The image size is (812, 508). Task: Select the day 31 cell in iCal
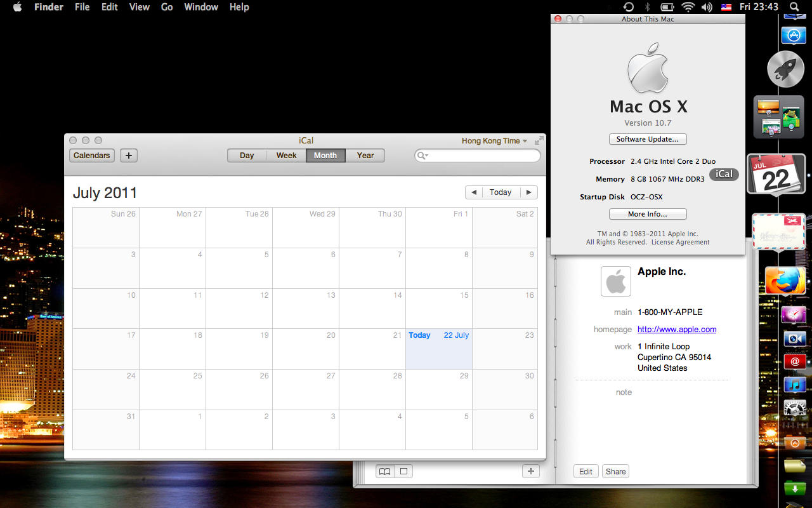point(106,430)
